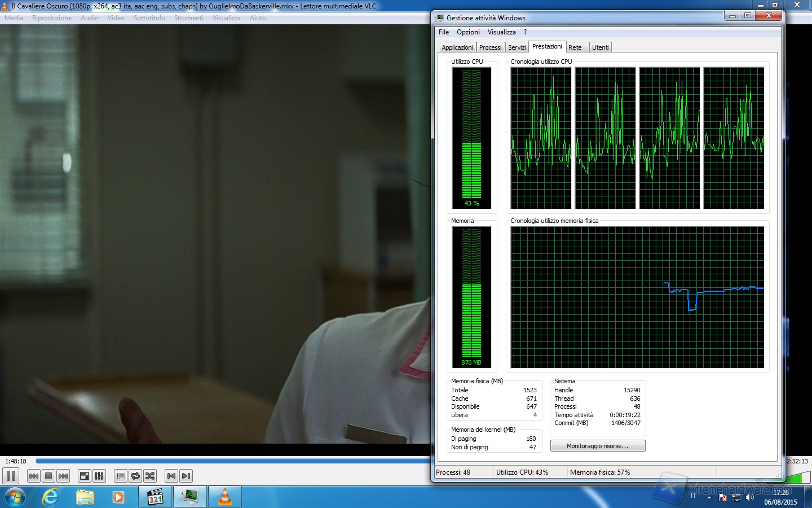
Task: Skip to next media in VLC
Action: [x=63, y=476]
